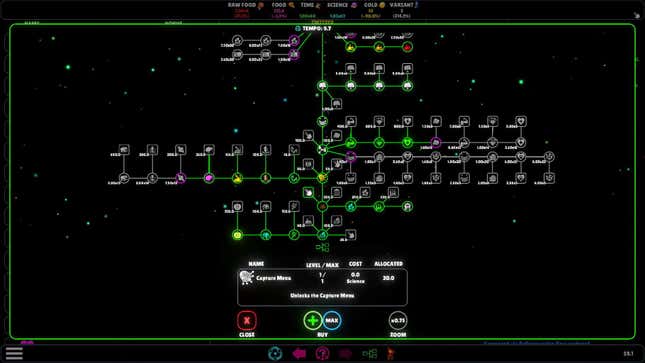
Task: Open the magenta question mark help icon
Action: tap(322, 354)
